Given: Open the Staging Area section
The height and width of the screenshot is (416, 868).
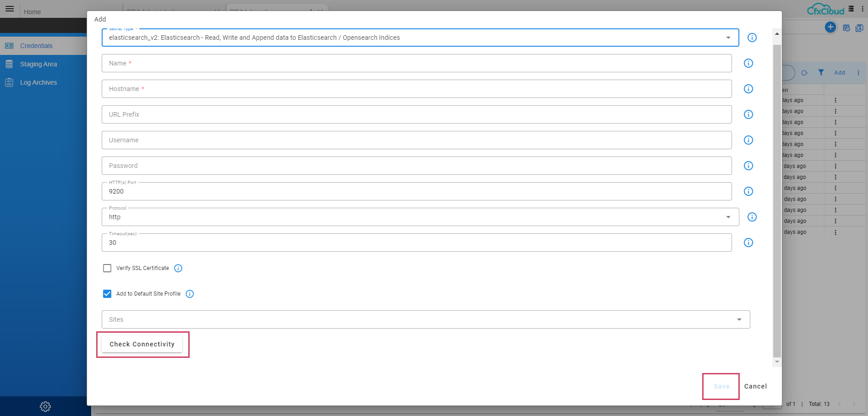Looking at the screenshot, I should [38, 64].
